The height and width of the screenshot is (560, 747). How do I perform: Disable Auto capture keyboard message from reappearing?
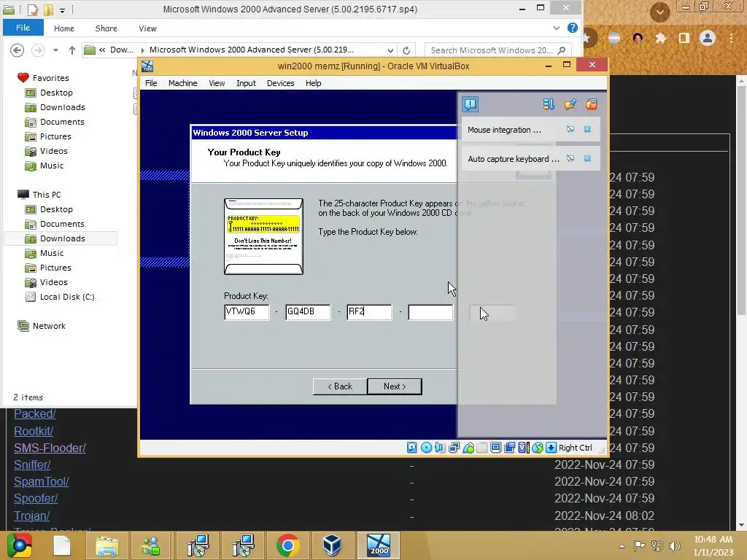pos(570,158)
